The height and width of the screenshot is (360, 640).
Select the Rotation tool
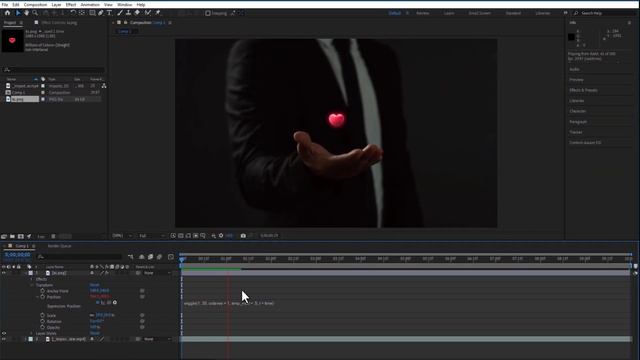click(x=73, y=13)
